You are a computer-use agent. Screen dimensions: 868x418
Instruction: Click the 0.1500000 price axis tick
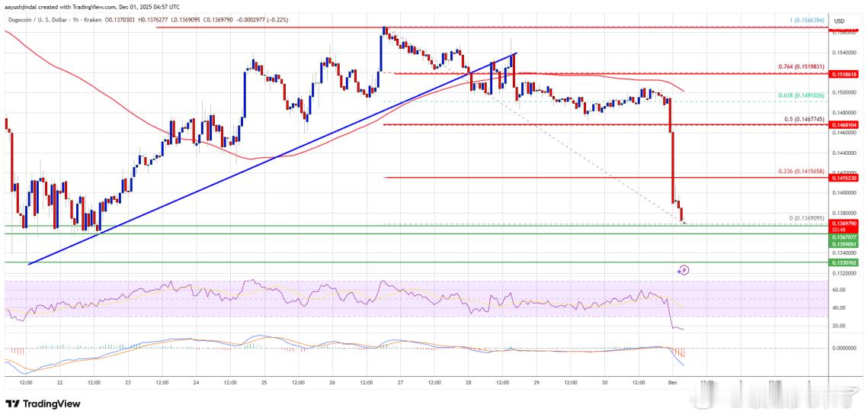point(844,92)
